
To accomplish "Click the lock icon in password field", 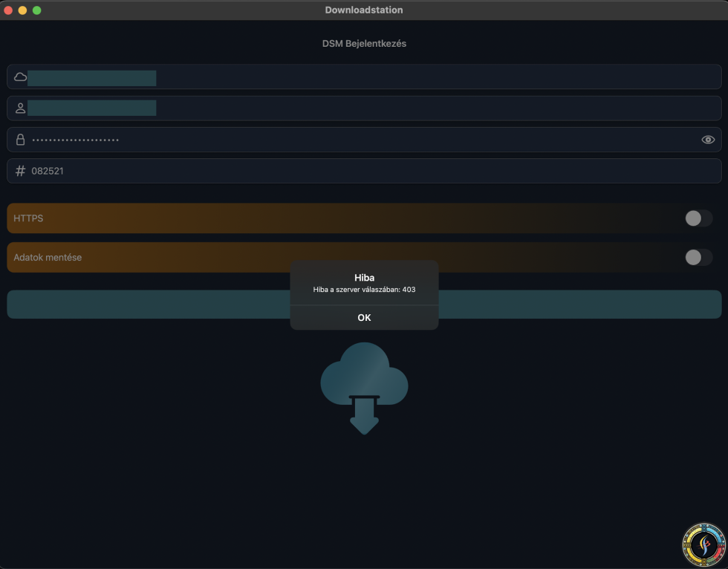I will coord(21,140).
